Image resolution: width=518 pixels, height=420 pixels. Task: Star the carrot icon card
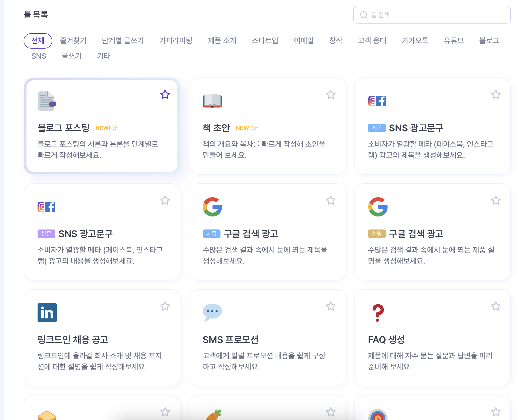pyautogui.click(x=330, y=412)
